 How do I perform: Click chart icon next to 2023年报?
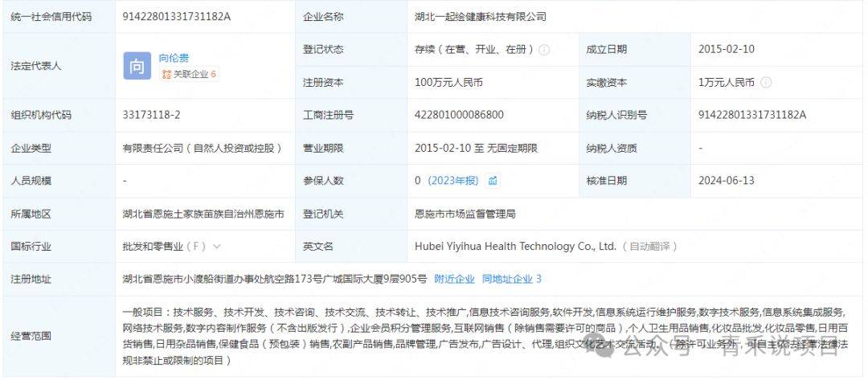pyautogui.click(x=492, y=181)
